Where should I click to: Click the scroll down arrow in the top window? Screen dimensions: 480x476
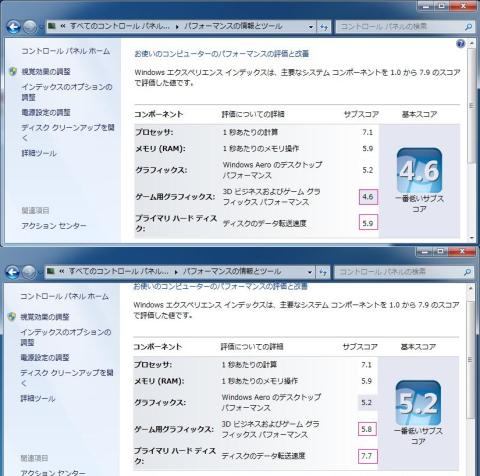[x=471, y=238]
